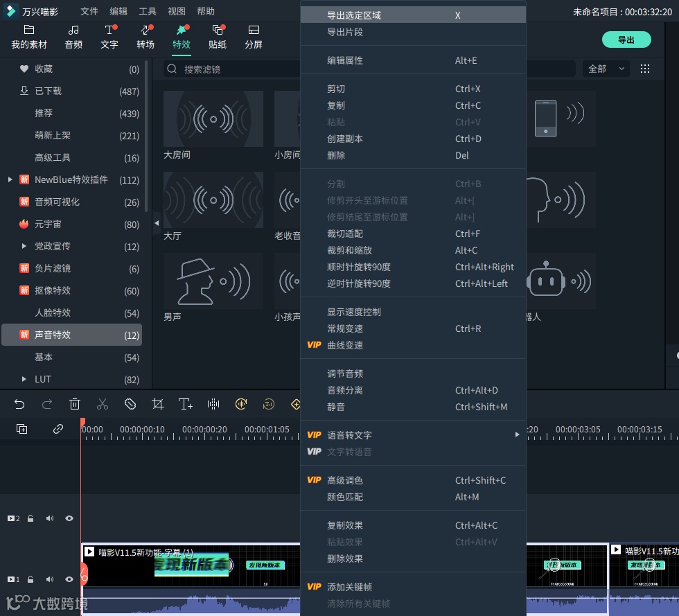Select the 大厅 effect thumbnail
This screenshot has height=616, width=679.
pos(213,200)
